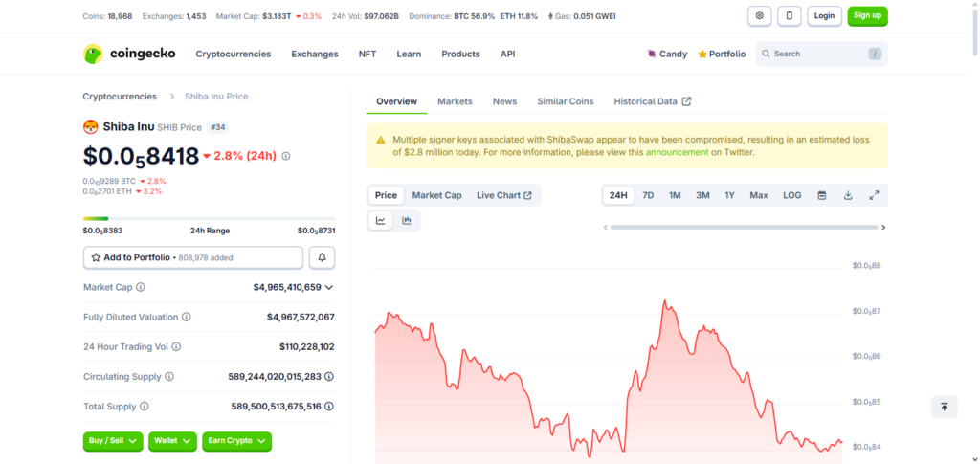Open the calendar date range picker
The height and width of the screenshot is (464, 980).
tap(821, 195)
